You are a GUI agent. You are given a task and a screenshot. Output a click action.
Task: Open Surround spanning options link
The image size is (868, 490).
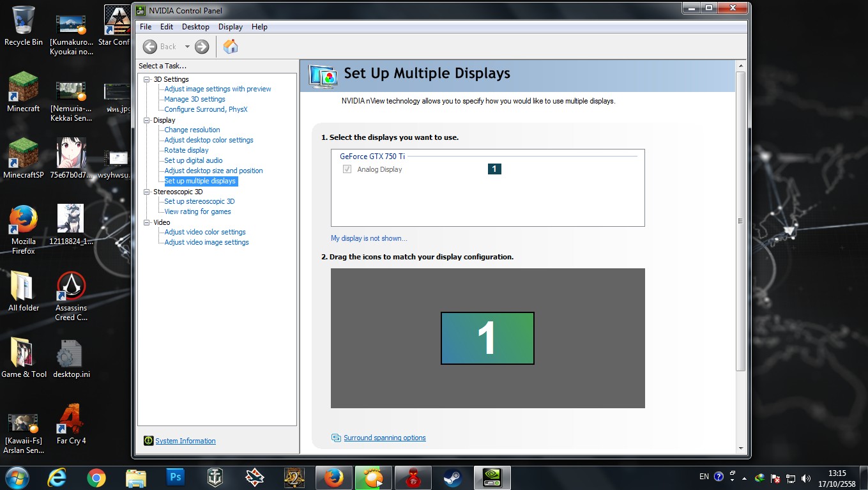point(385,438)
